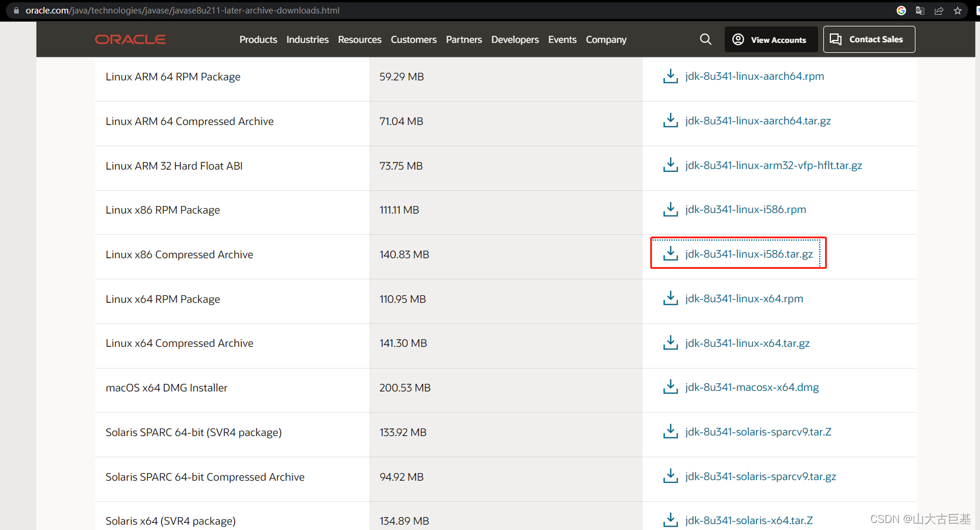Download jdk-8u341-solaris-x64.tar.Z link

749,521
